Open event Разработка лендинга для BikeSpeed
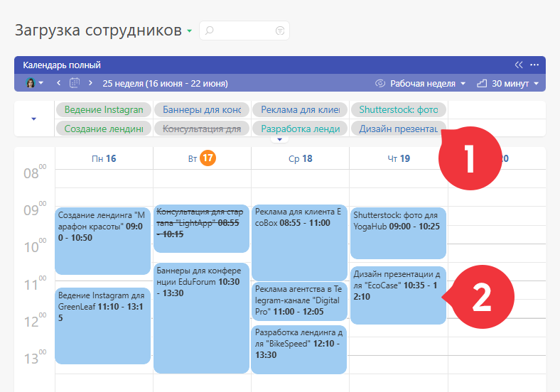The width and height of the screenshot is (560, 392). [299, 349]
